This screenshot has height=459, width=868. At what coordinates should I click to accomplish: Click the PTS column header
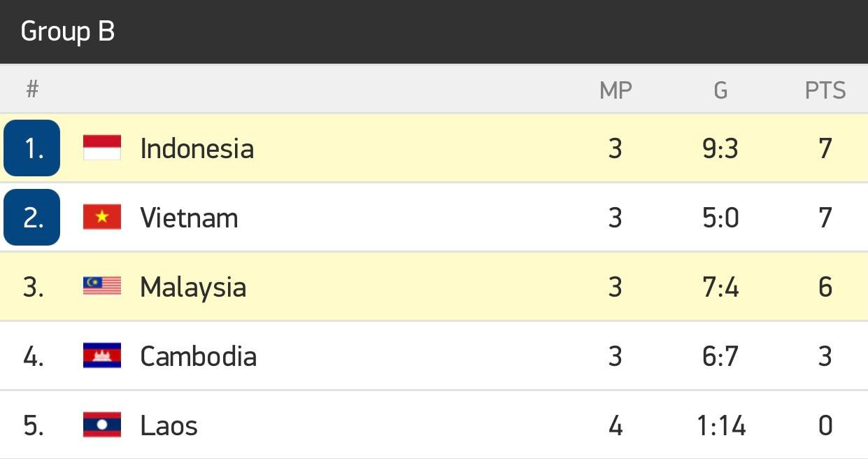(825, 90)
